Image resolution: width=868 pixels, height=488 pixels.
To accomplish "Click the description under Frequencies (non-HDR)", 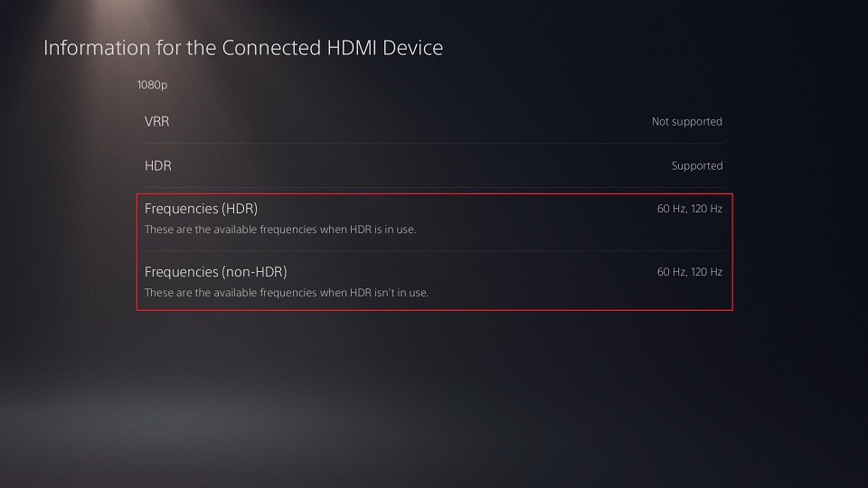I will tap(287, 293).
